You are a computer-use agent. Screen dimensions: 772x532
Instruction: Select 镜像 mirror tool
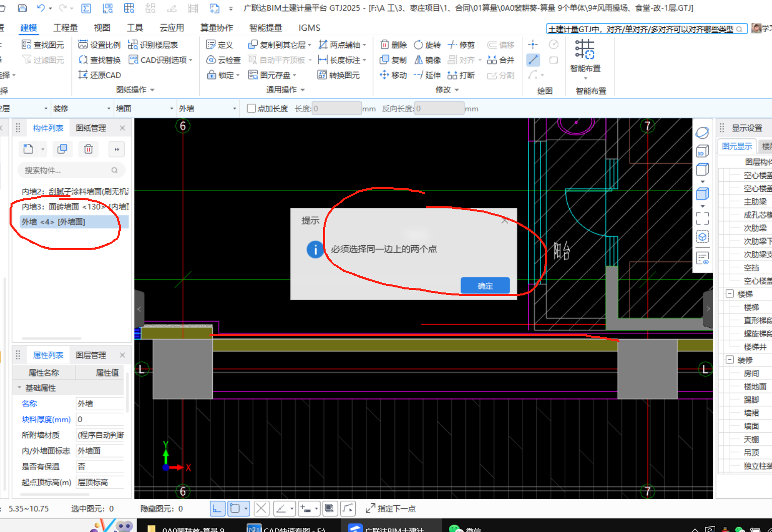pos(427,60)
